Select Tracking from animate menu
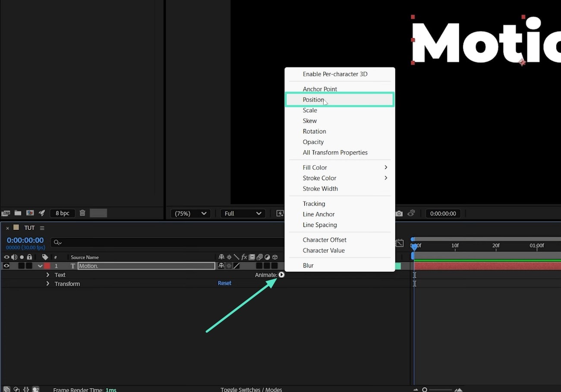 coord(340,204)
